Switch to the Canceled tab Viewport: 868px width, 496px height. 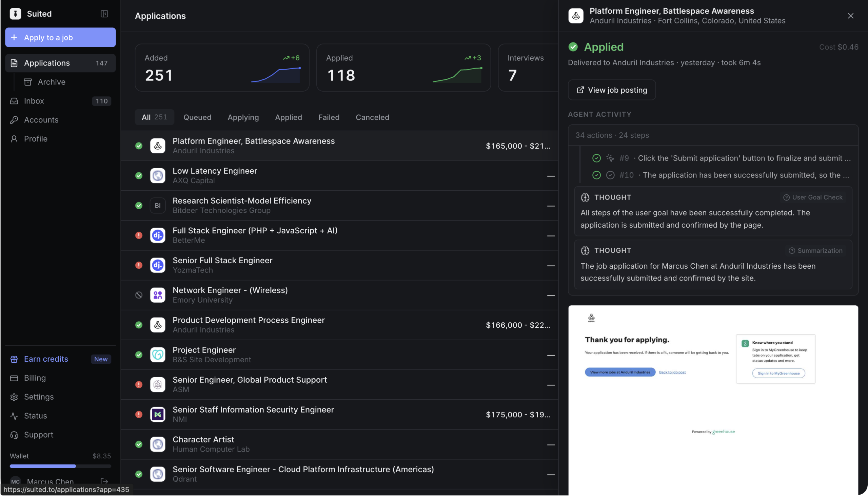click(372, 117)
